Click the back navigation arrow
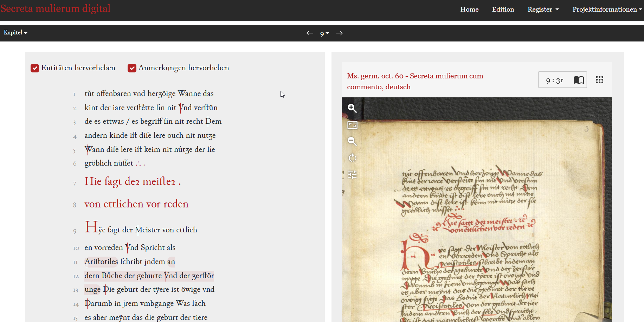Viewport: 644px width, 322px height. click(310, 33)
